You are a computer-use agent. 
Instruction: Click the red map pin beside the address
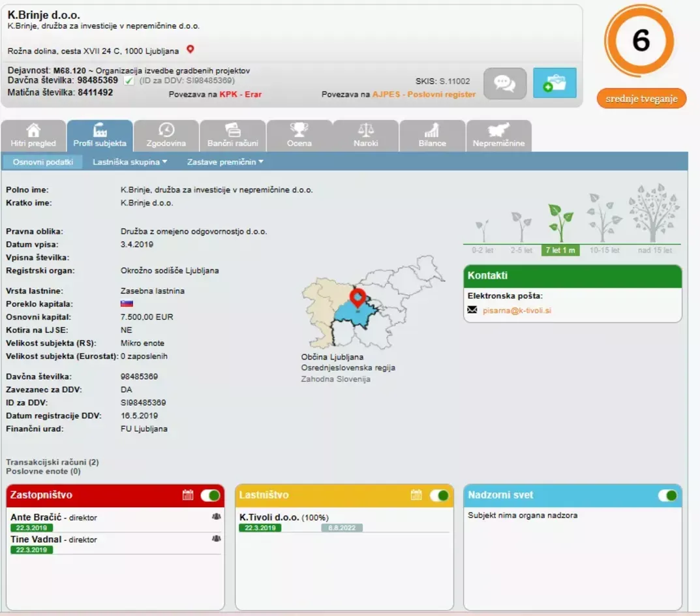click(190, 49)
